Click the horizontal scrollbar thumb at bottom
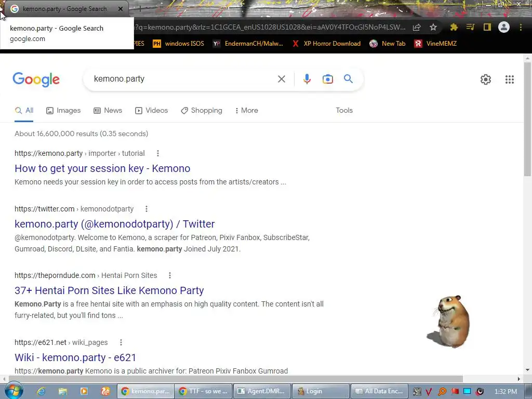This screenshot has width=532, height=399. (236, 379)
